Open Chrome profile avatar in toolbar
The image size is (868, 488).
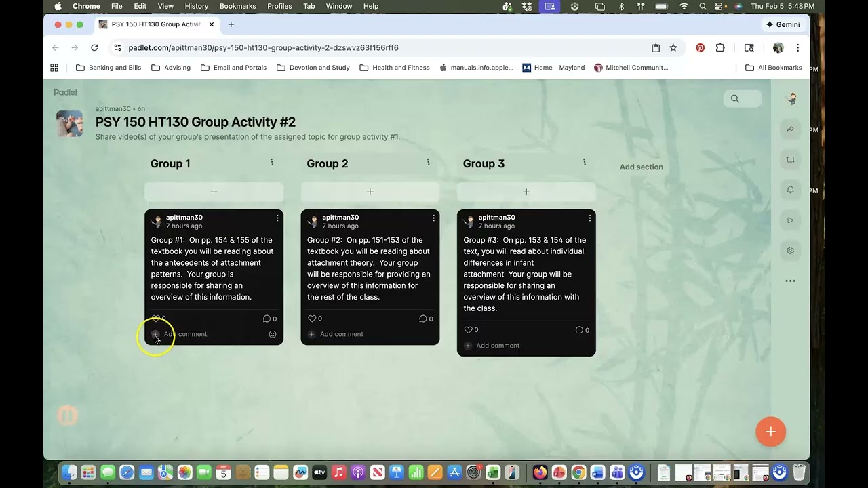778,48
